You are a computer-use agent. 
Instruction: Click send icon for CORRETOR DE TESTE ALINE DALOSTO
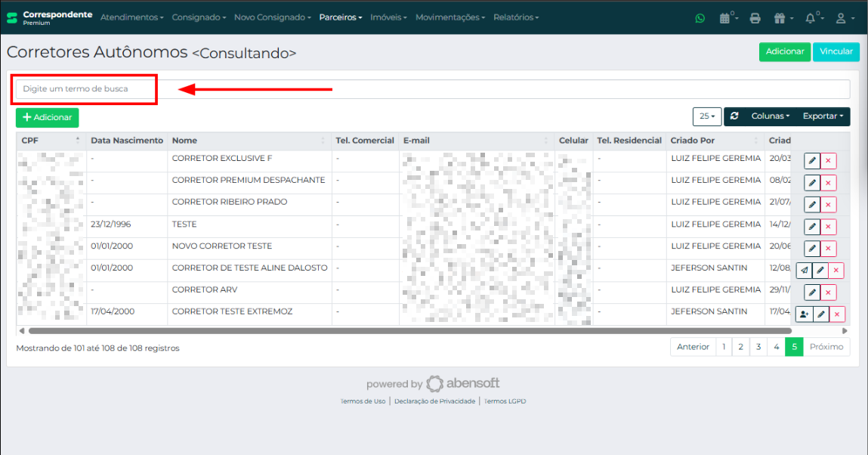click(x=804, y=271)
